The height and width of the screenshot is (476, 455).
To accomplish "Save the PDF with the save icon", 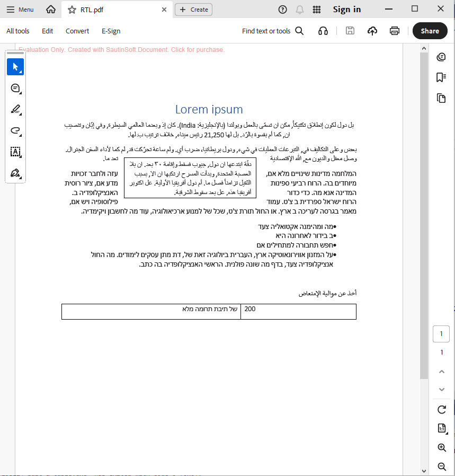I will [350, 31].
